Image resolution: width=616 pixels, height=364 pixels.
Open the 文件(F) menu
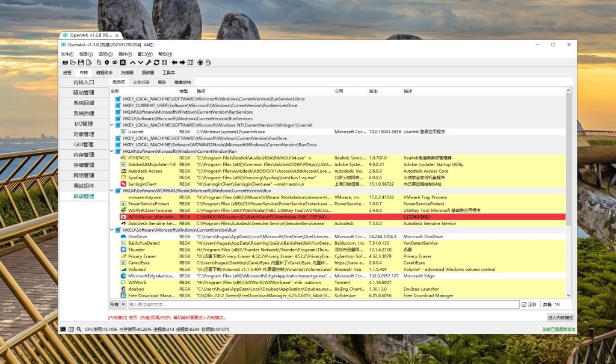tap(67, 54)
